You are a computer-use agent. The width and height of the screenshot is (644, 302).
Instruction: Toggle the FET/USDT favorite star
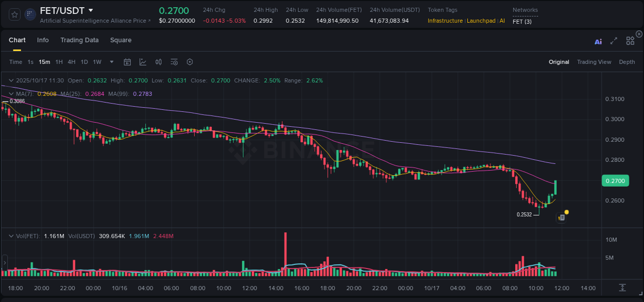click(x=14, y=14)
